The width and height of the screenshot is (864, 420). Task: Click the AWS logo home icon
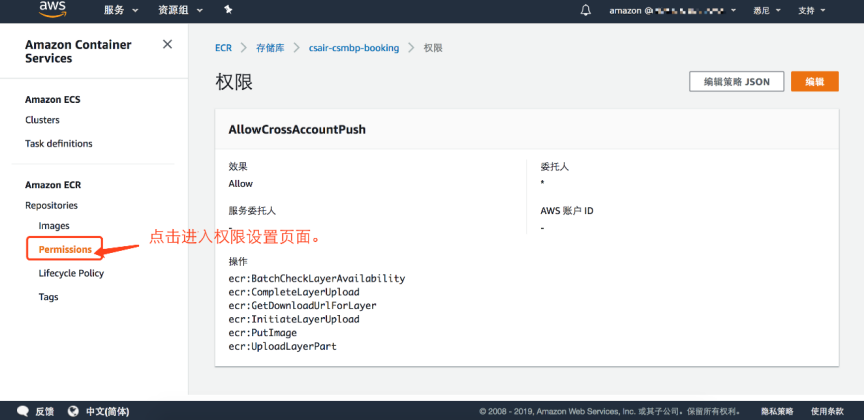tap(52, 9)
